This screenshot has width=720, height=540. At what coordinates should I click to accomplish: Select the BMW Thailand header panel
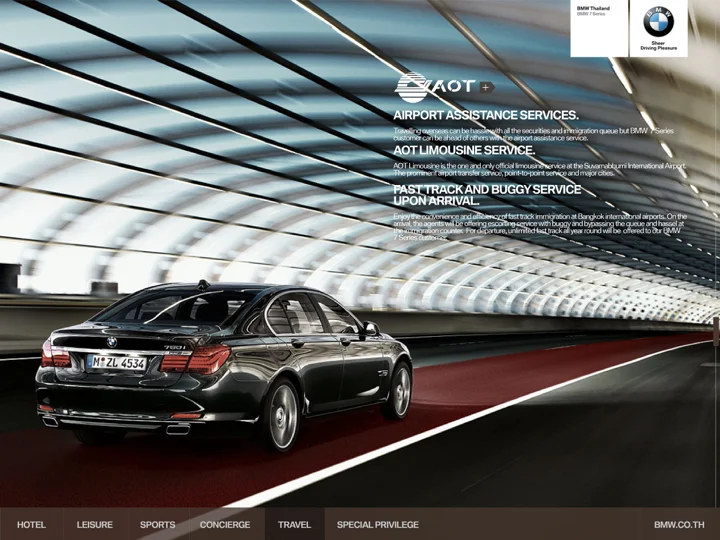click(599, 28)
